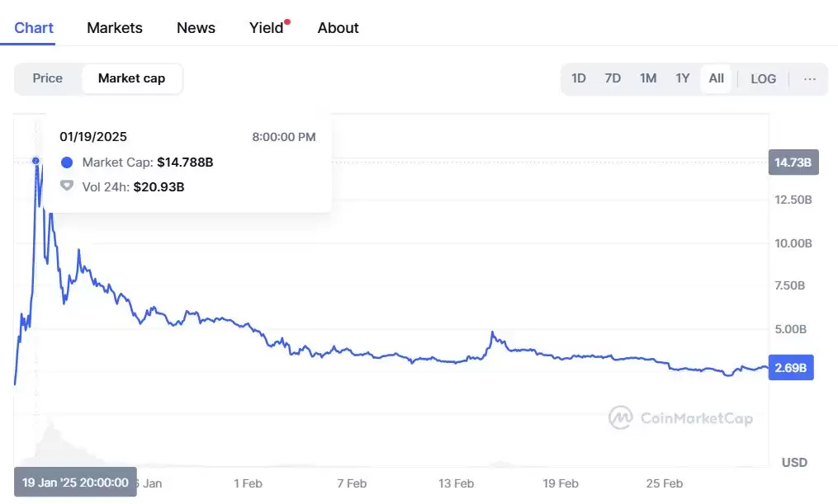Select the Market cap toggle
The image size is (838, 504).
(131, 78)
